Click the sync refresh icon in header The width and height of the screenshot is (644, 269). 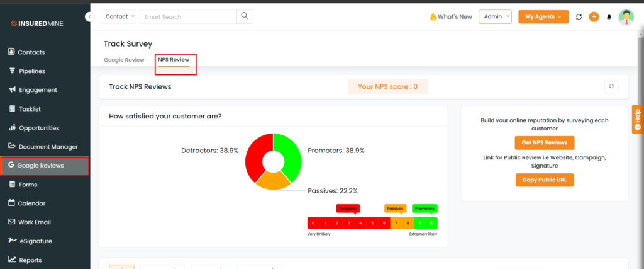tap(579, 17)
